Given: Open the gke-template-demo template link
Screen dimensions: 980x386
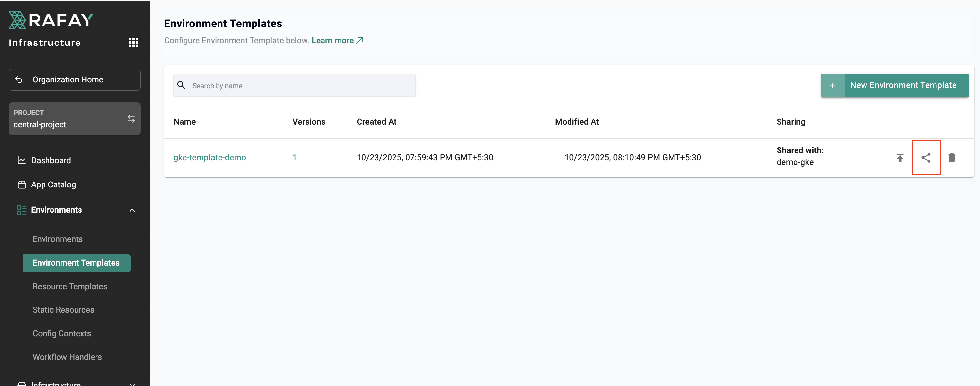Looking at the screenshot, I should pyautogui.click(x=209, y=157).
